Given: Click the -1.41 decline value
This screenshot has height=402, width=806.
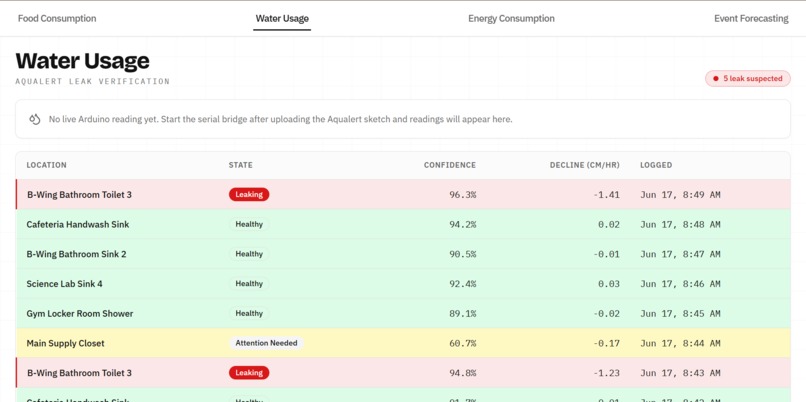Looking at the screenshot, I should coord(606,195).
